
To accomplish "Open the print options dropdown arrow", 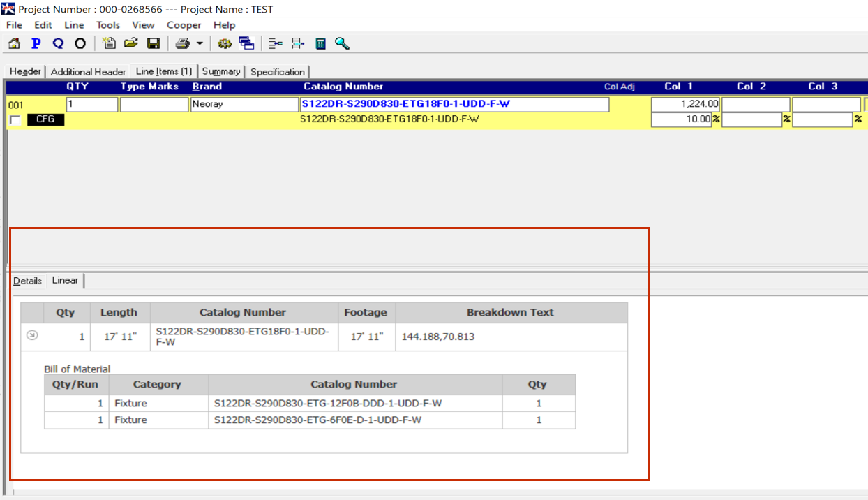I will pos(200,43).
